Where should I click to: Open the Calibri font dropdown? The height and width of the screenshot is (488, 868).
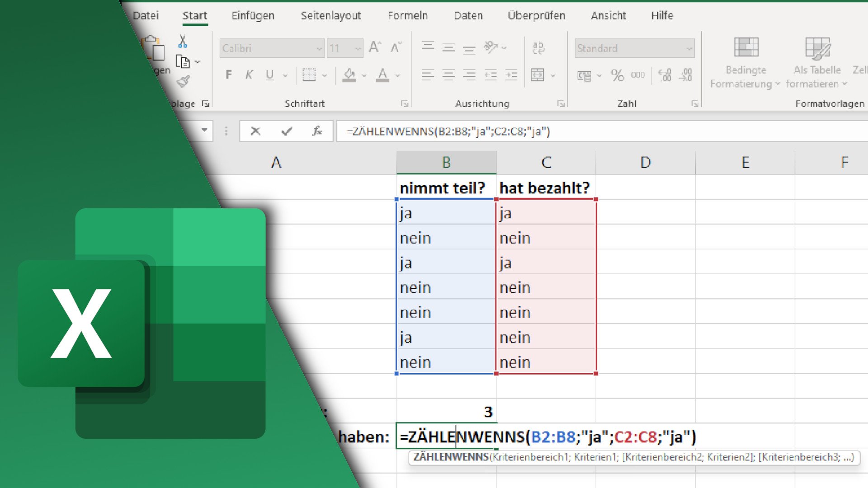[x=319, y=48]
